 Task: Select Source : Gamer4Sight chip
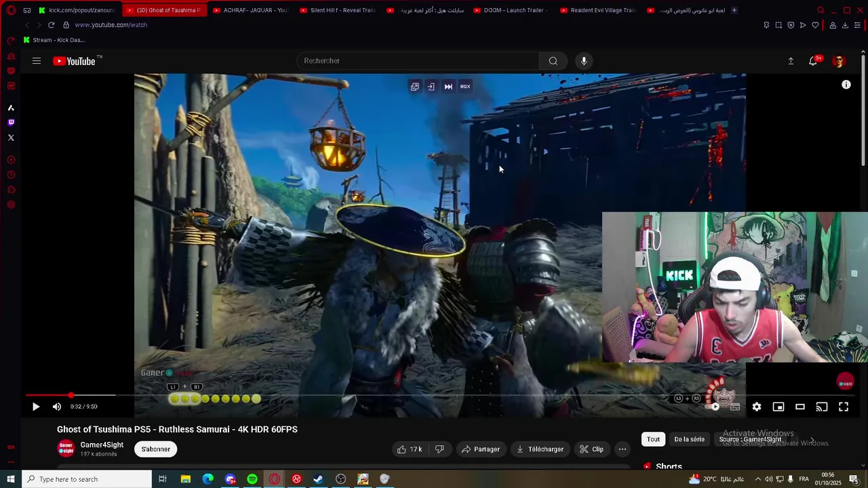tap(750, 439)
